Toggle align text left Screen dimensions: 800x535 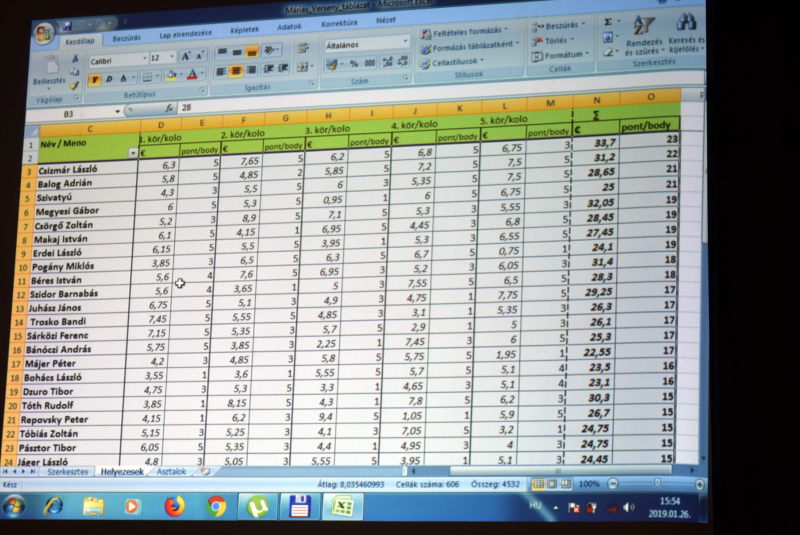[221, 71]
